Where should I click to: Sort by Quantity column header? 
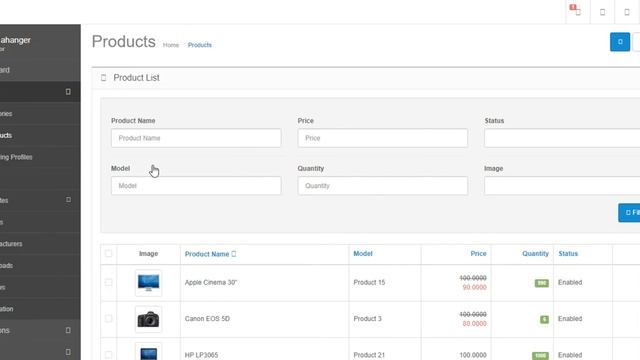click(x=535, y=253)
